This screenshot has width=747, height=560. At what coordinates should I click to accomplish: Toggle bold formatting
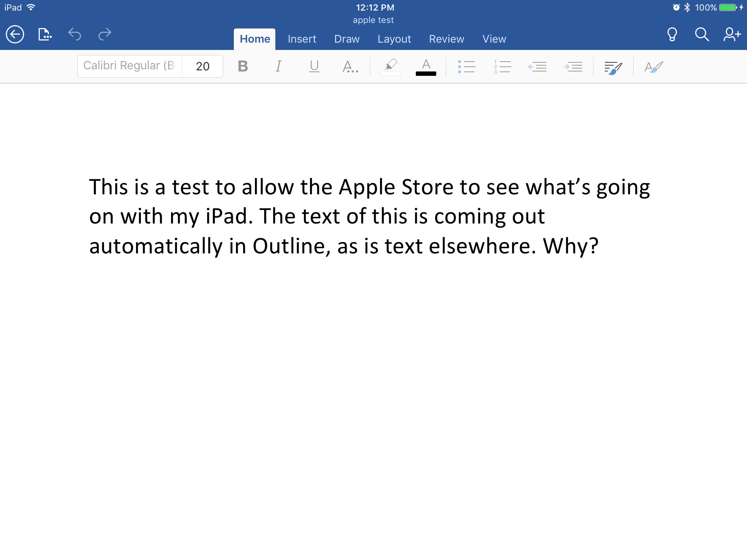point(243,66)
